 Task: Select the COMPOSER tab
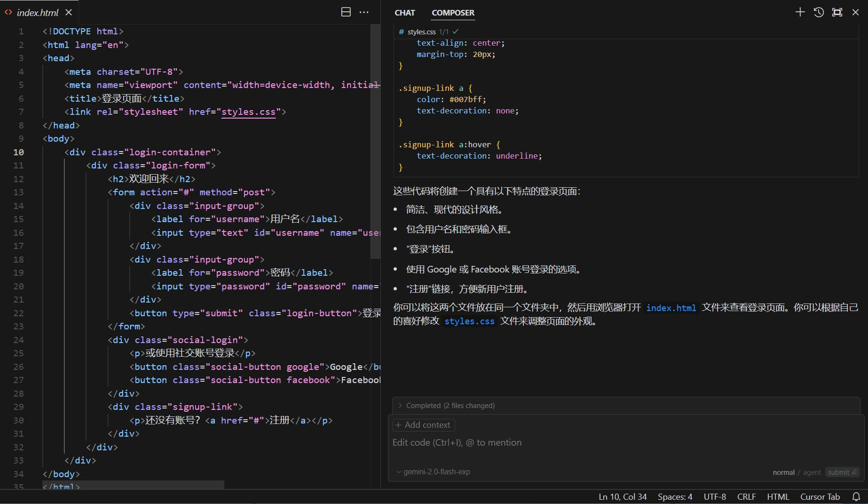tap(453, 13)
